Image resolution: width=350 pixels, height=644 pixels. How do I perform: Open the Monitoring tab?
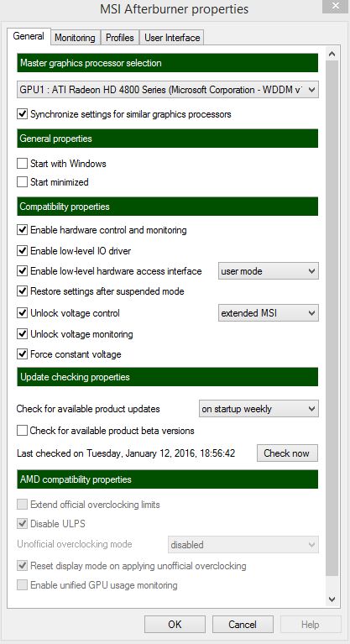point(75,38)
